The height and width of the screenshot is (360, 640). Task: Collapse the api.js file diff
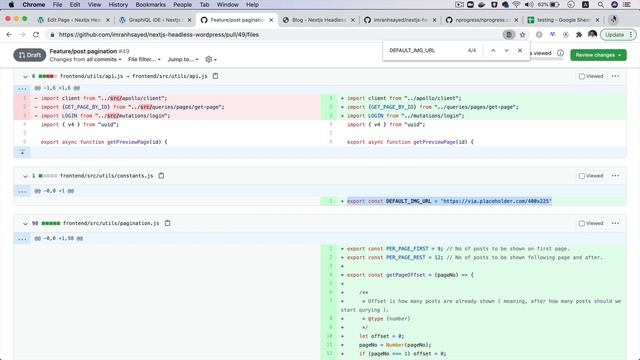point(25,76)
